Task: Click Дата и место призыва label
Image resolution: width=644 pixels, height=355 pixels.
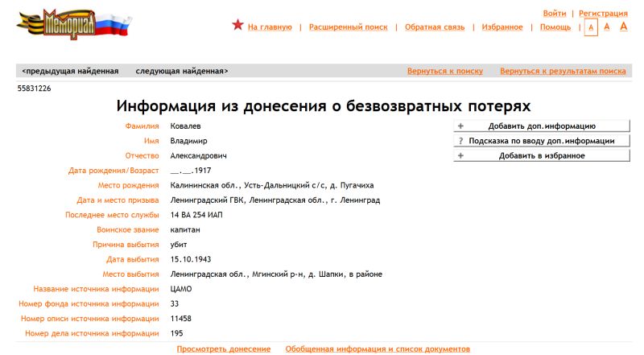Action: tap(118, 200)
